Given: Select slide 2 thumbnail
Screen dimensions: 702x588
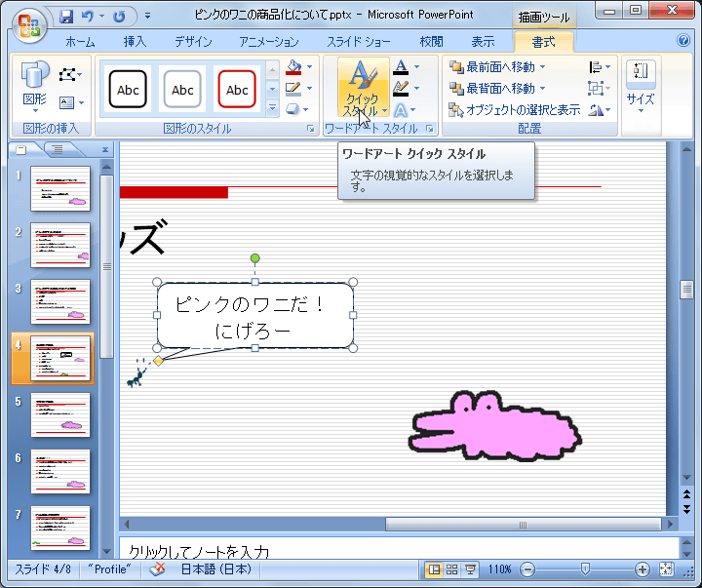Looking at the screenshot, I should (60, 246).
